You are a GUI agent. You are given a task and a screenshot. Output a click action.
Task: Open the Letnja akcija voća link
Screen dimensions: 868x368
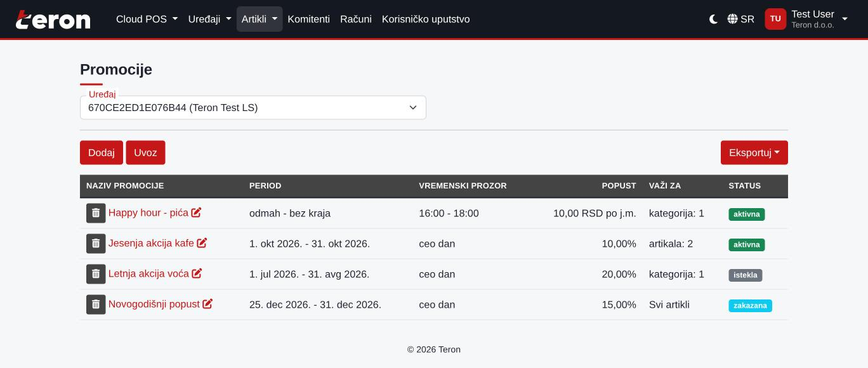click(148, 273)
